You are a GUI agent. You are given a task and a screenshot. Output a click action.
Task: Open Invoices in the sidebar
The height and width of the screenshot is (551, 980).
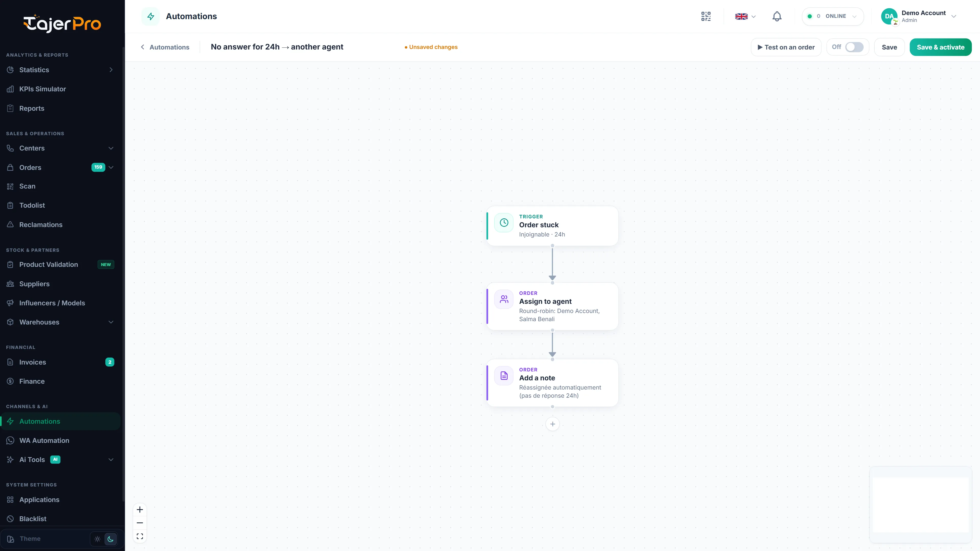point(60,362)
